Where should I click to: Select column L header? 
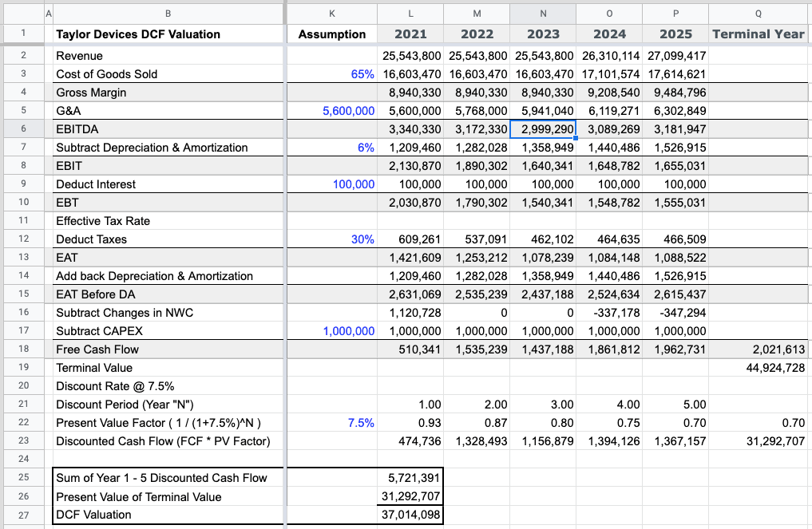tap(410, 14)
